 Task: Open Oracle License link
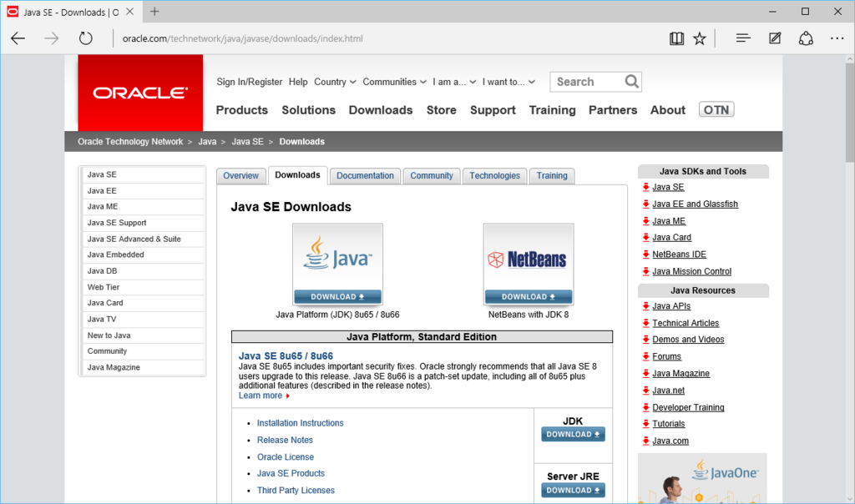[286, 457]
